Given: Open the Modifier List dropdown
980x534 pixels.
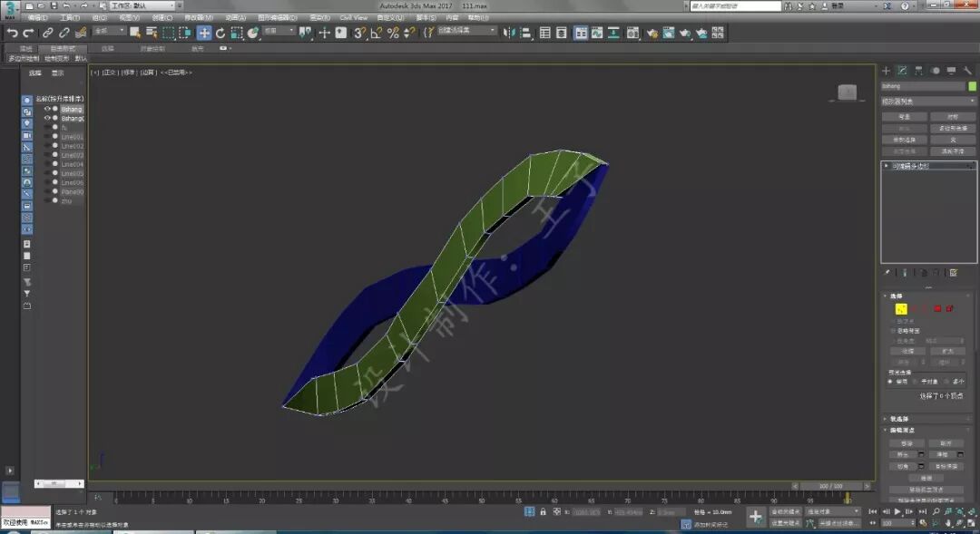Looking at the screenshot, I should point(928,102).
